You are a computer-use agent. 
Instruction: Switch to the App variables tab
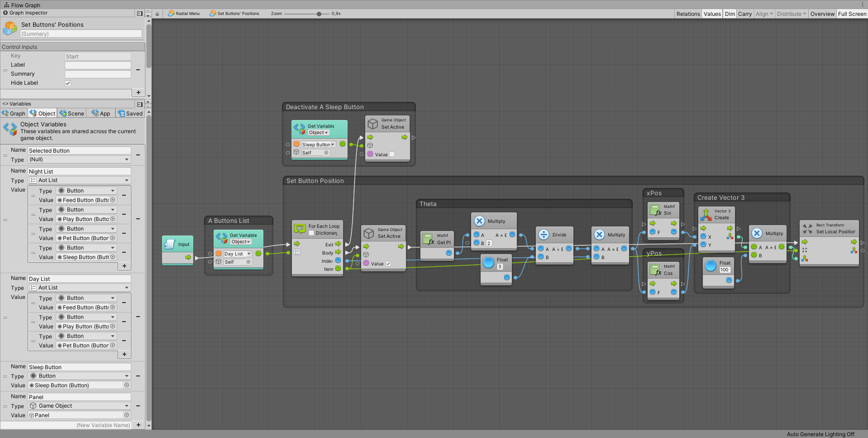(101, 113)
